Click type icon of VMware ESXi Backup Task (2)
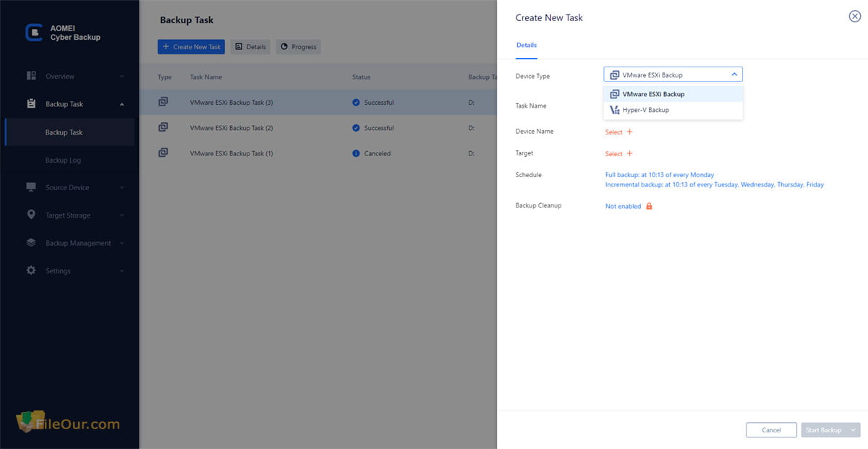868x449 pixels. point(163,127)
